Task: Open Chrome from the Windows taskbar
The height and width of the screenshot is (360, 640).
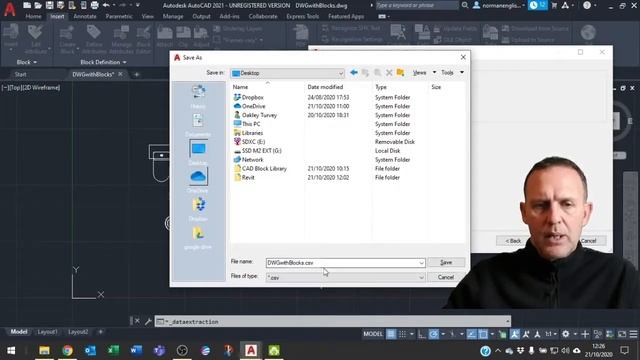Action: click(x=67, y=350)
